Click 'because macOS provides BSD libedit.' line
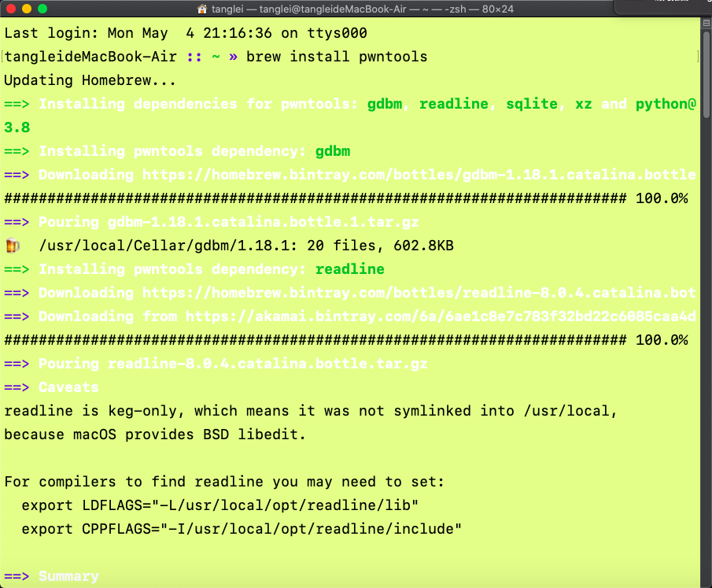Screen dimensions: 712x588 point(154,435)
